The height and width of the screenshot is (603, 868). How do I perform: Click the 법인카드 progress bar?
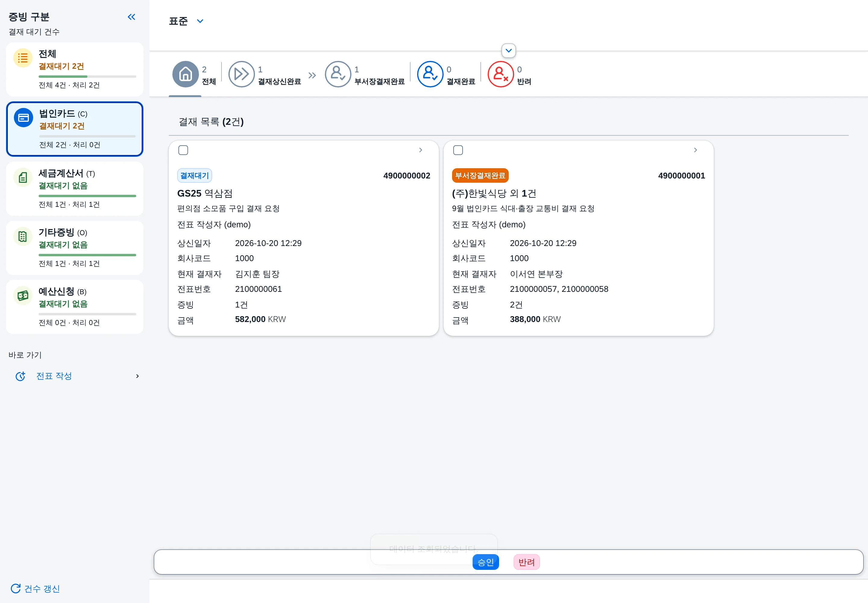[x=87, y=136]
